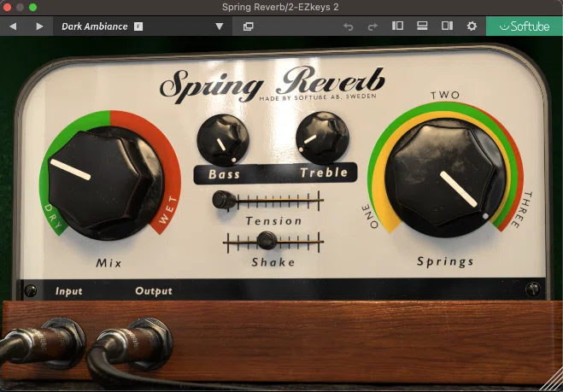Click the Tension slider handle

pos(224,200)
